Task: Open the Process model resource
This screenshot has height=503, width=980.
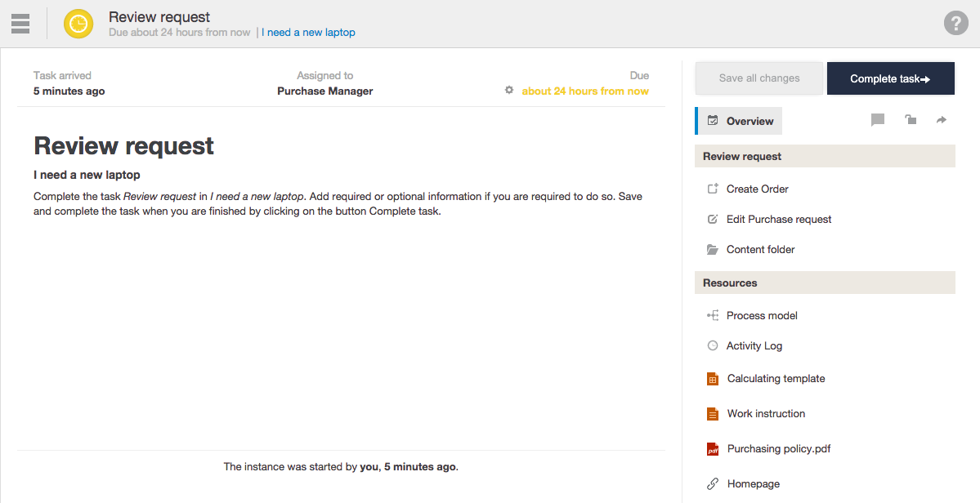Action: [x=761, y=315]
